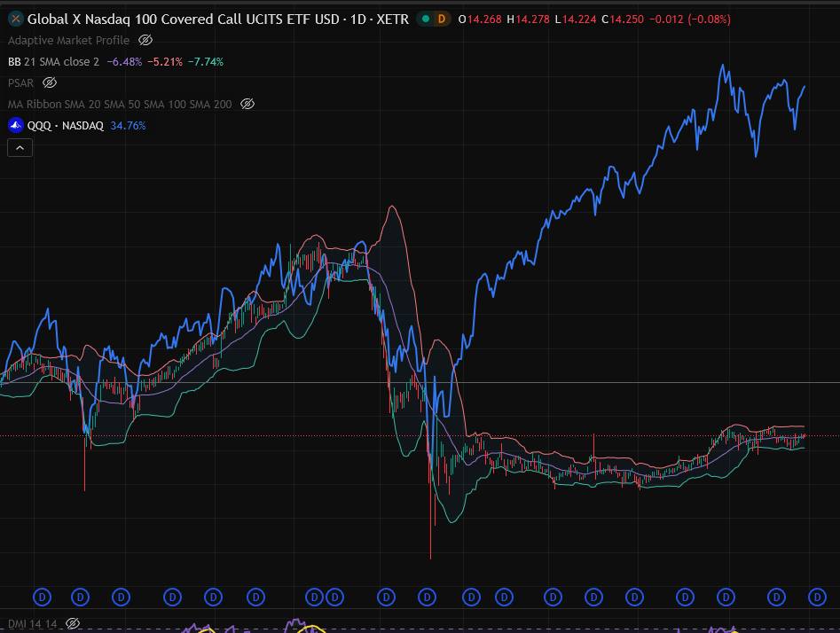Screen dimensions: 840x633
Task: Click the green BB value −7.74%
Action: click(206, 61)
